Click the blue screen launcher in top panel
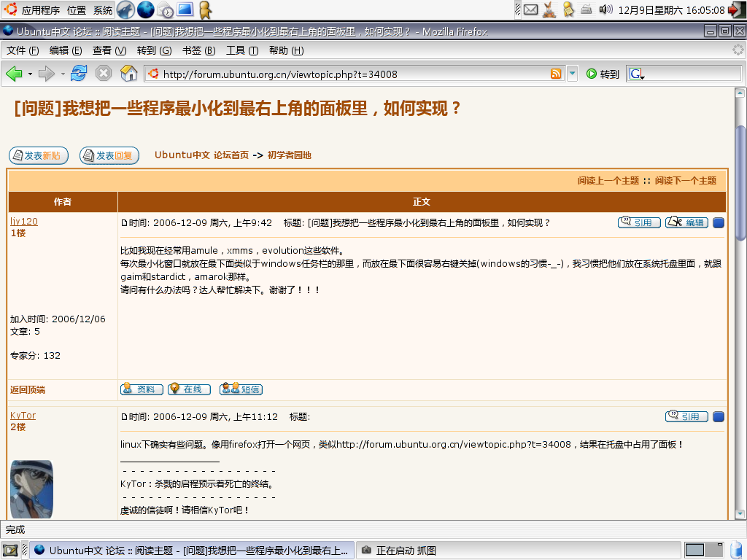This screenshot has height=560, width=747. [185, 9]
